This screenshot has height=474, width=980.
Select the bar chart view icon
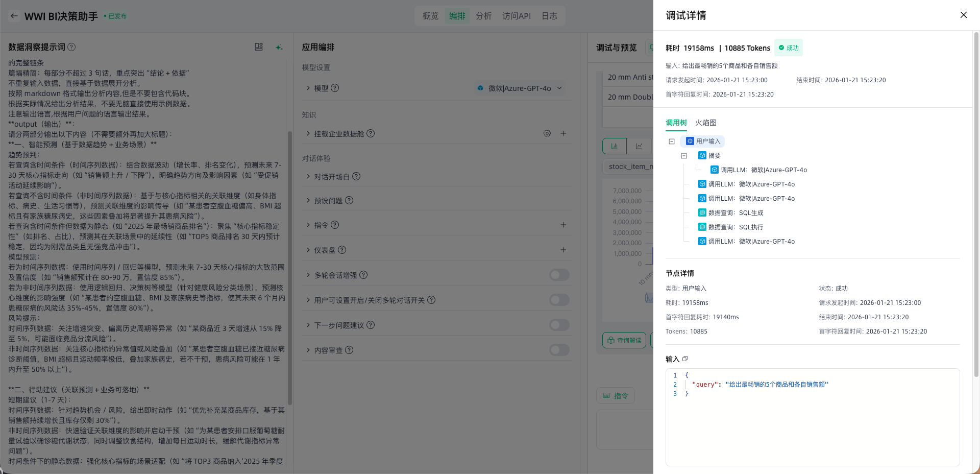pyautogui.click(x=615, y=146)
